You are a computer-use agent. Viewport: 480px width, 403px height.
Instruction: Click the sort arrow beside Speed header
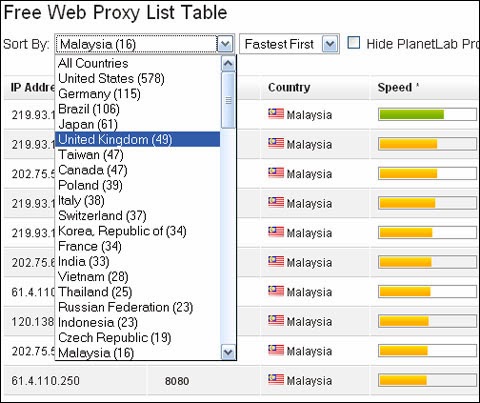pos(417,85)
